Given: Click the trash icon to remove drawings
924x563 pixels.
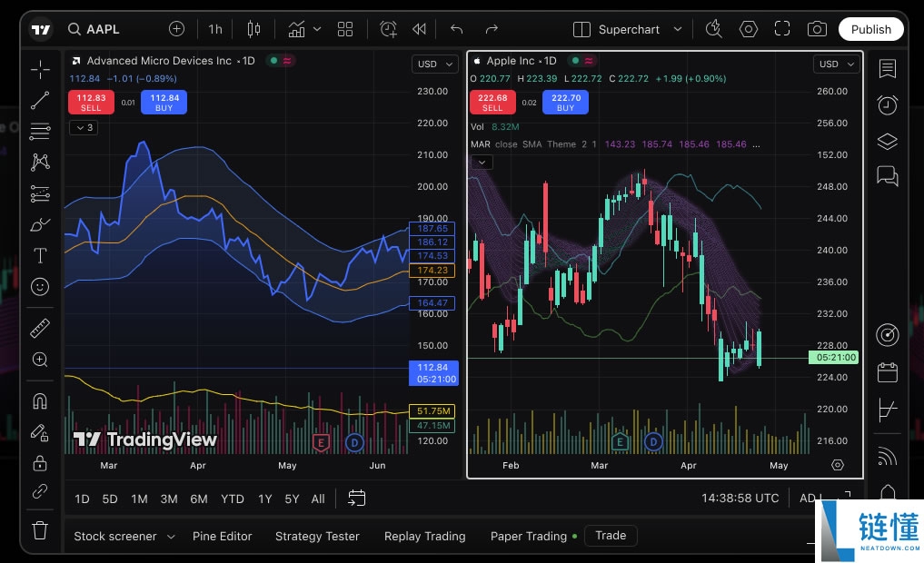Looking at the screenshot, I should (x=40, y=530).
